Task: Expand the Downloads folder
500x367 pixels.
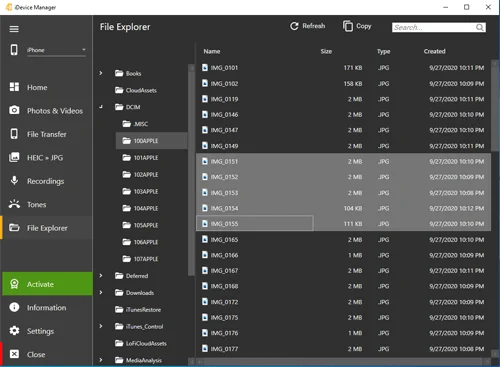Action: coord(101,293)
